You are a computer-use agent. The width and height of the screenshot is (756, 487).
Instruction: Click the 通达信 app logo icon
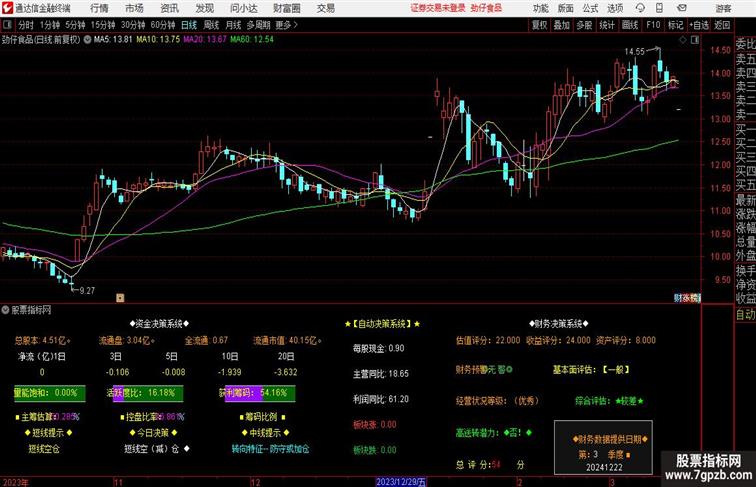(x=7, y=8)
